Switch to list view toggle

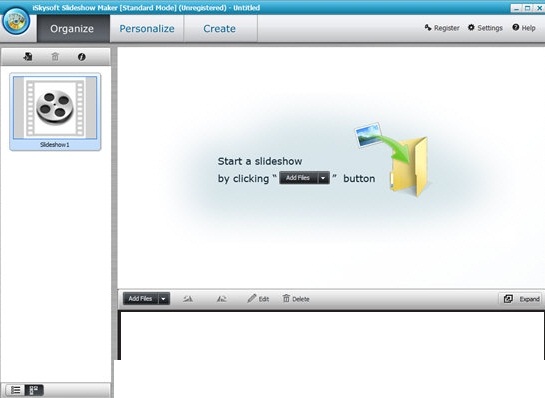[x=15, y=390]
